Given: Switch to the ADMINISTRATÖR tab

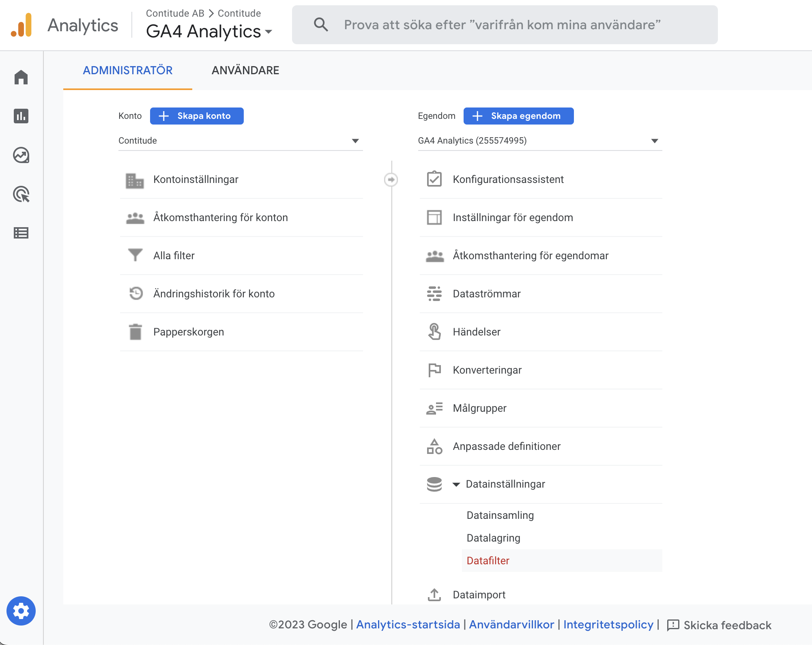Looking at the screenshot, I should click(x=128, y=71).
